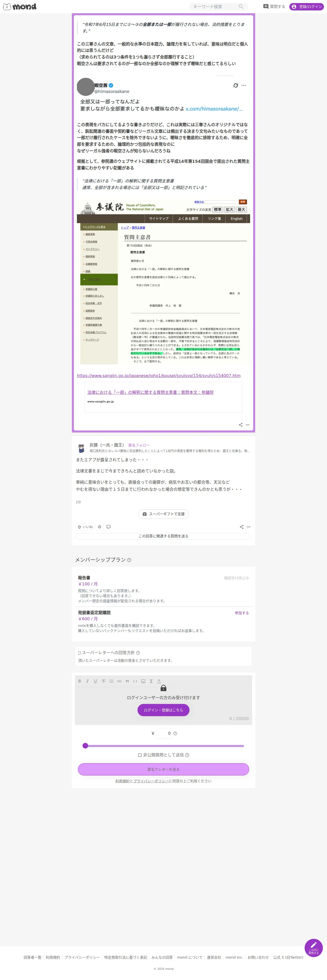
Task: Open the 法律における「一部」の解釈 link card
Action: pos(163,397)
